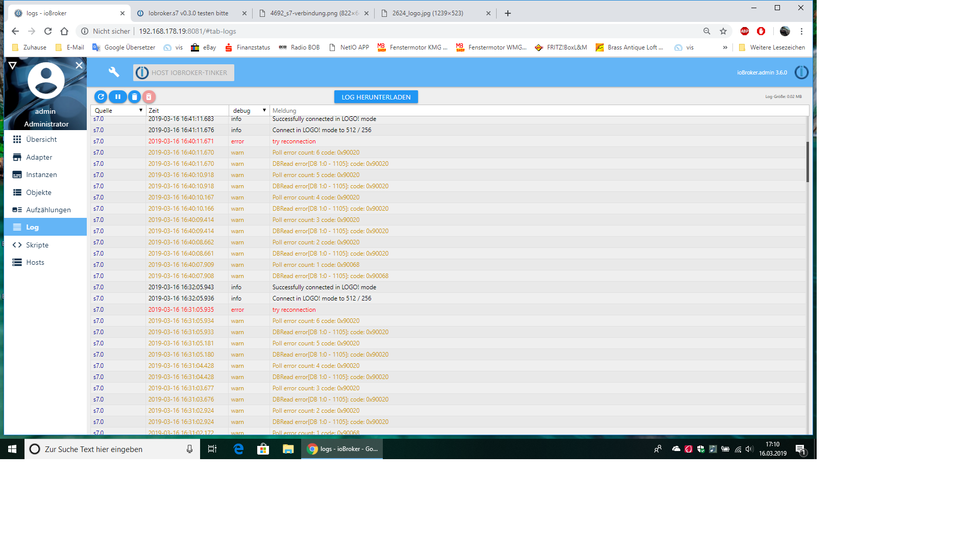Screen dimensions: 980x551
Task: Click the log list vertical scrollbar
Action: pos(807,162)
